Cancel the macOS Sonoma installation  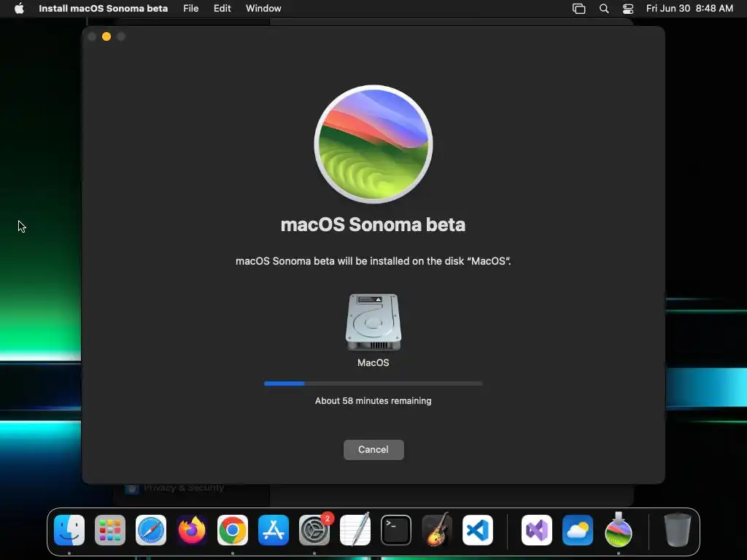pyautogui.click(x=373, y=449)
